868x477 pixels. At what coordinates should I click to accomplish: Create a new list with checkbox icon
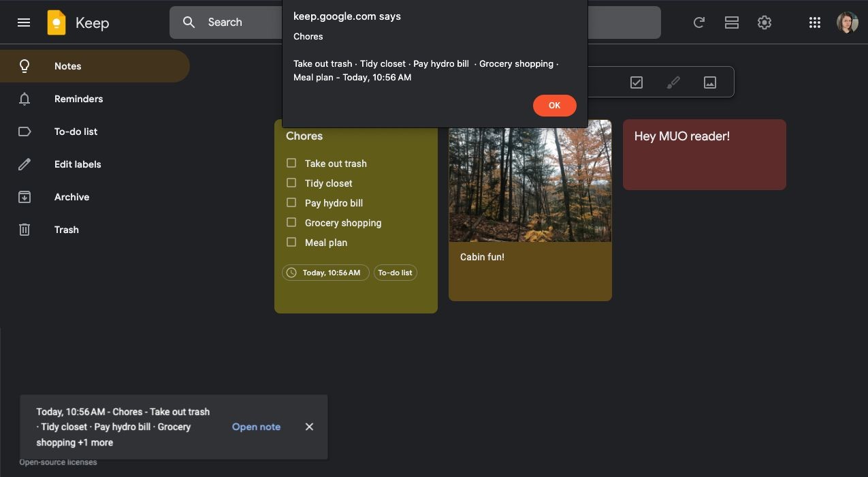(x=637, y=82)
